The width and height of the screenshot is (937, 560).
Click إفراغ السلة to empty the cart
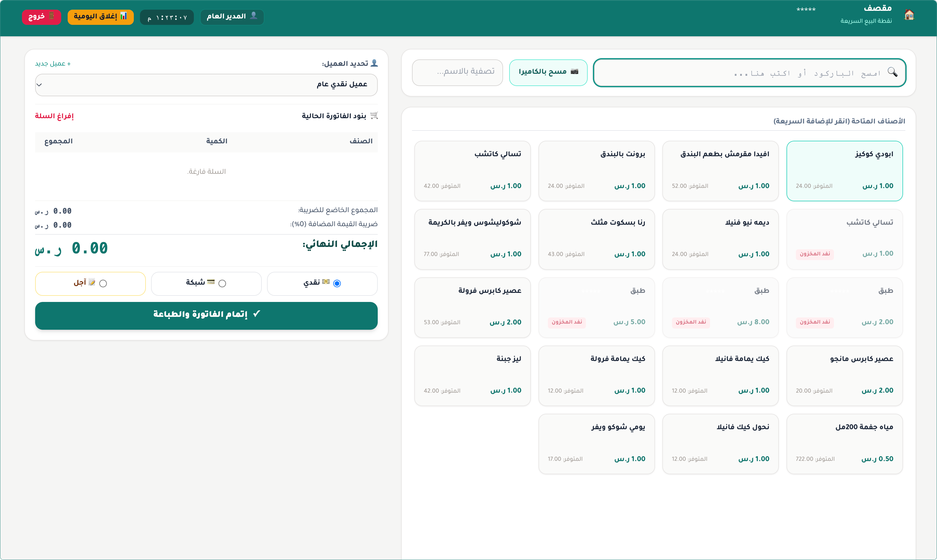pyautogui.click(x=54, y=116)
